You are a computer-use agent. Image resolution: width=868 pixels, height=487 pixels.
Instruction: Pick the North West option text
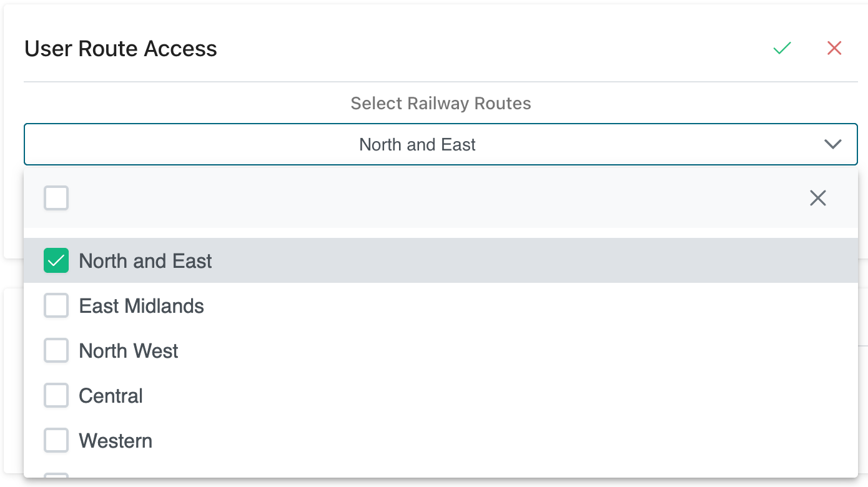129,351
